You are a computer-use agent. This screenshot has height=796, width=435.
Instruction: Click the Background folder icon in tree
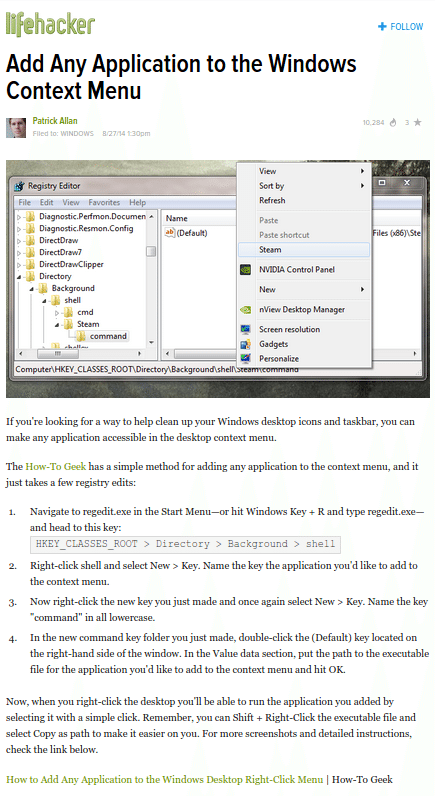43,288
